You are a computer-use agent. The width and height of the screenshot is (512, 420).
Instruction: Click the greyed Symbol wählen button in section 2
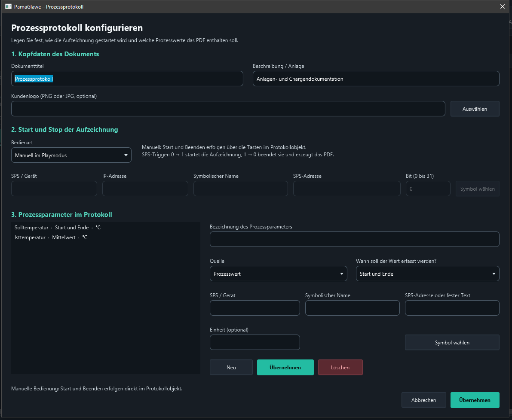pyautogui.click(x=477, y=189)
